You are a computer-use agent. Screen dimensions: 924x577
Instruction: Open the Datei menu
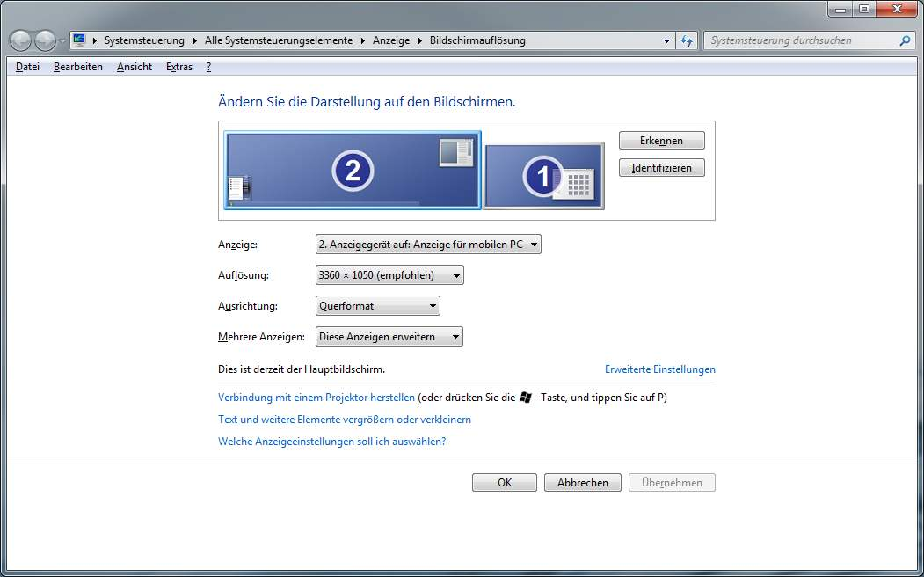(27, 67)
